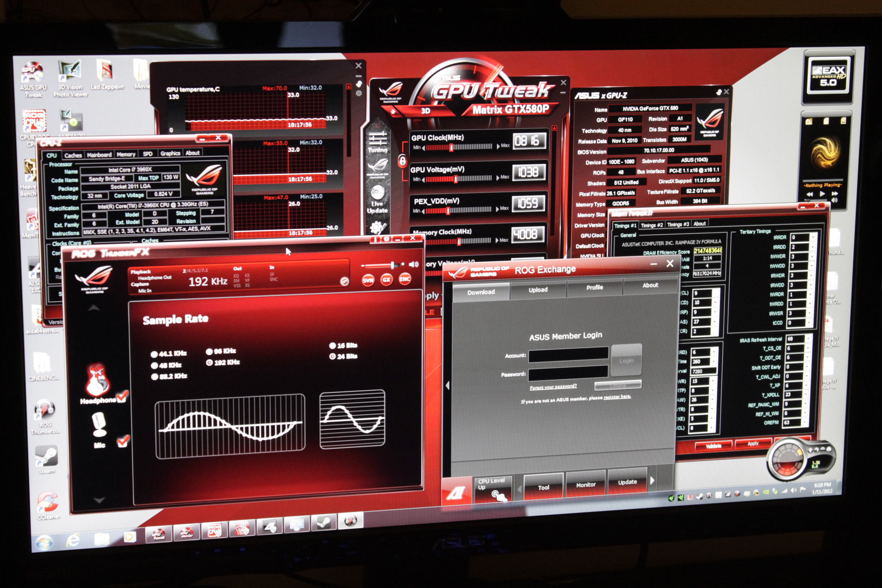Open the CCleaner desktop shortcut
The image size is (882, 588).
pos(48,505)
